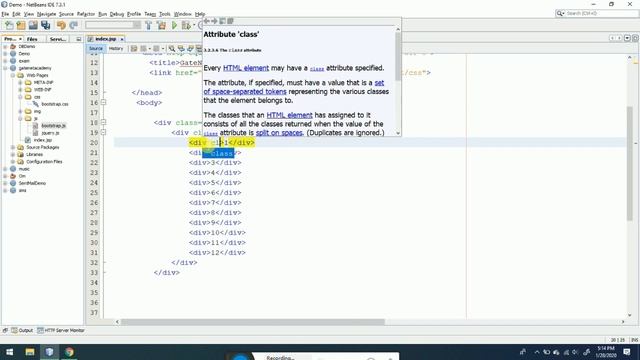Screen dimensions: 640x360
Task: Open the Tools menu
Action: (164, 14)
